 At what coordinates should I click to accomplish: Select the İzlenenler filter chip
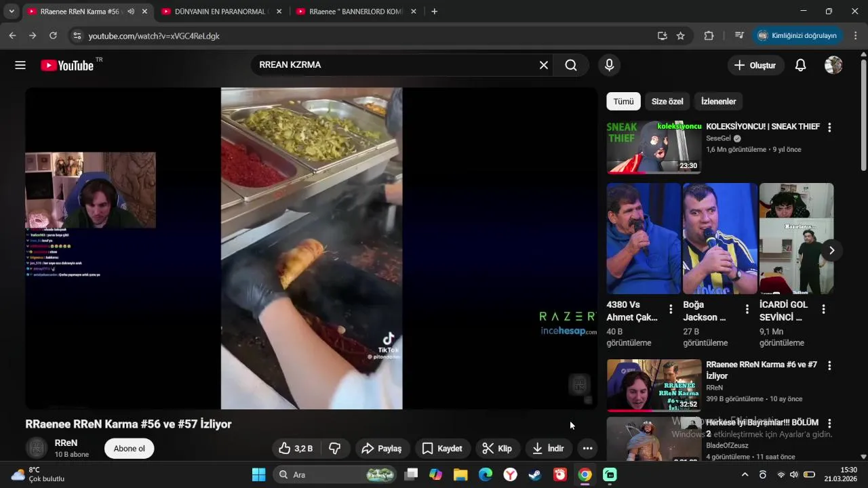pos(718,102)
